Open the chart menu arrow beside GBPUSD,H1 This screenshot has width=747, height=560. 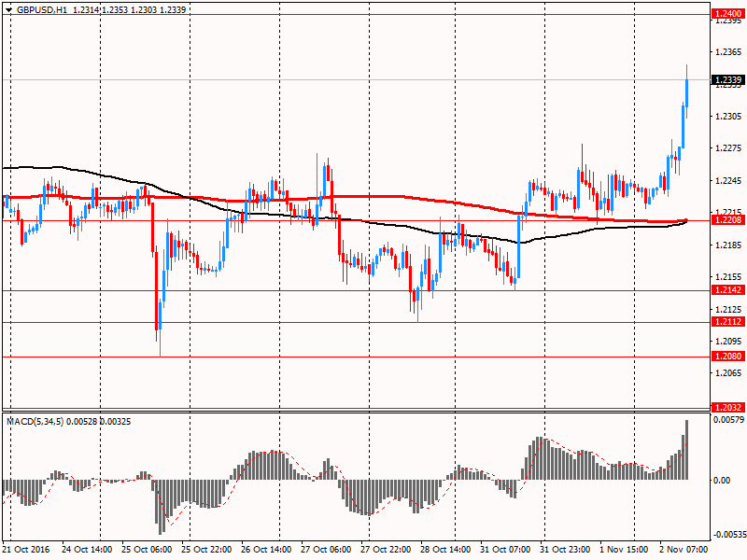click(x=8, y=9)
